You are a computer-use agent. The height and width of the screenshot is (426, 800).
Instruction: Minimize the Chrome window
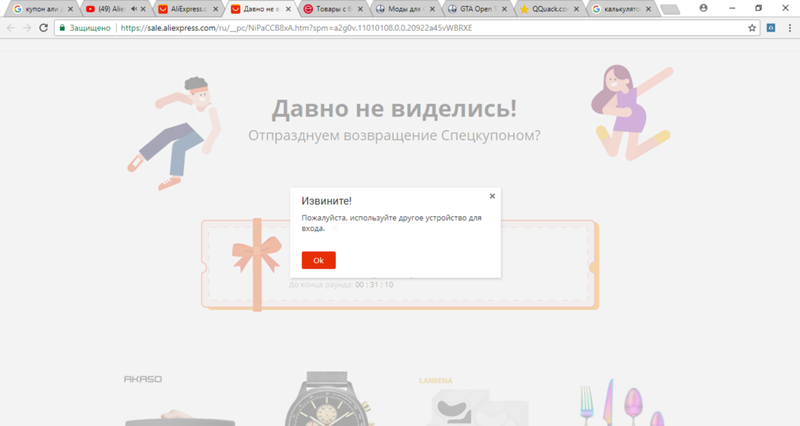pyautogui.click(x=732, y=8)
